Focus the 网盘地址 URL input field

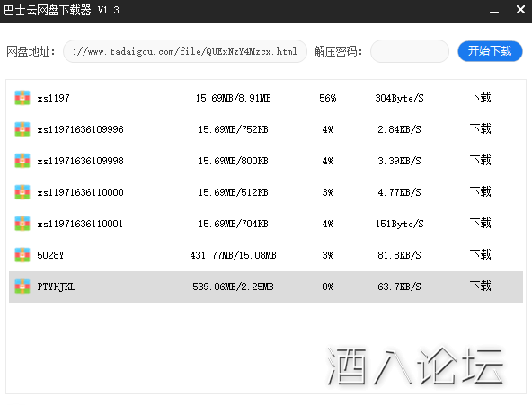pyautogui.click(x=185, y=51)
